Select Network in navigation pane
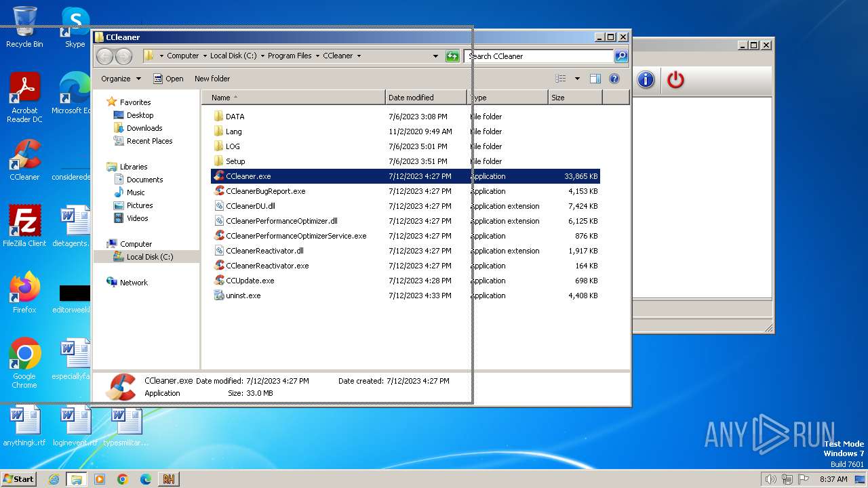The width and height of the screenshot is (868, 488). point(127,283)
